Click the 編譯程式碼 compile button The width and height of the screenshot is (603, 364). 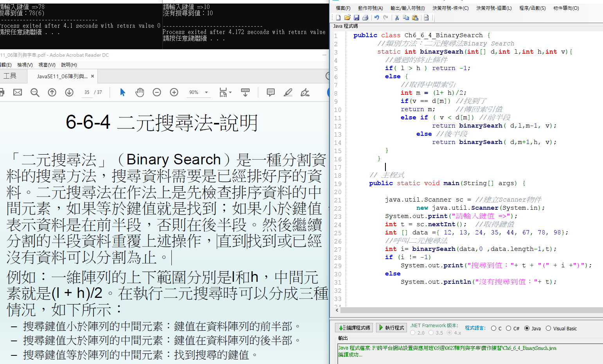(x=354, y=328)
